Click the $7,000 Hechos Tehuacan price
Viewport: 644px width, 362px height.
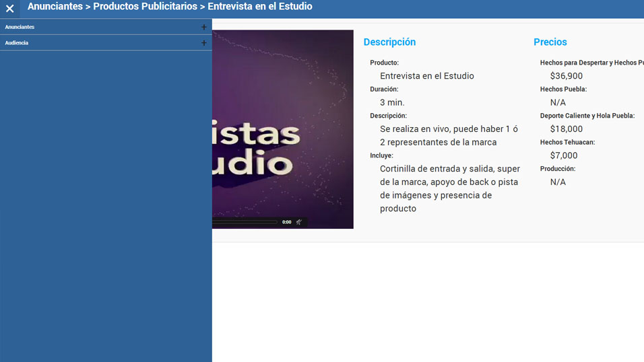tap(563, 155)
